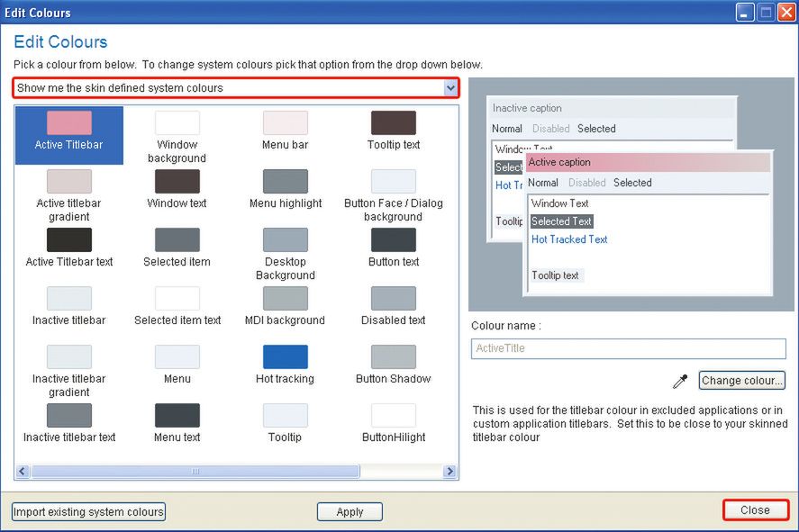The width and height of the screenshot is (799, 532).
Task: Pick the Button Shadow colour swatch
Action: (393, 357)
